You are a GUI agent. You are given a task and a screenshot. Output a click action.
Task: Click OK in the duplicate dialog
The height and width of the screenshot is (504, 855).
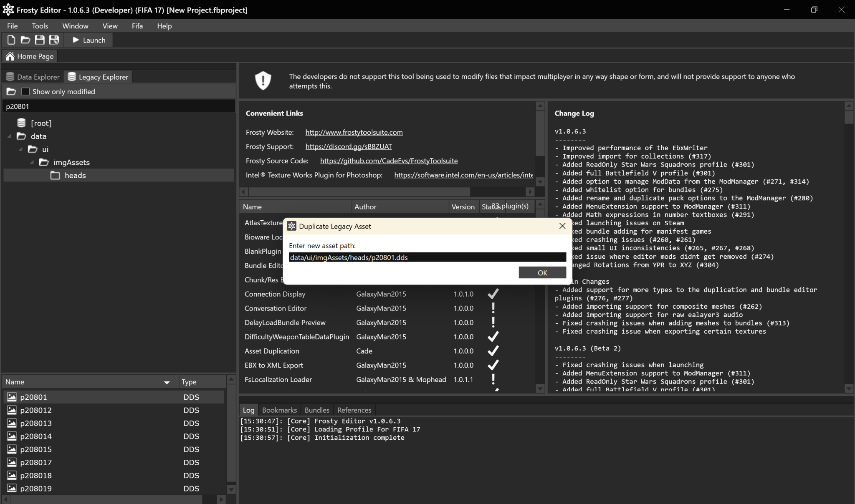pos(542,273)
